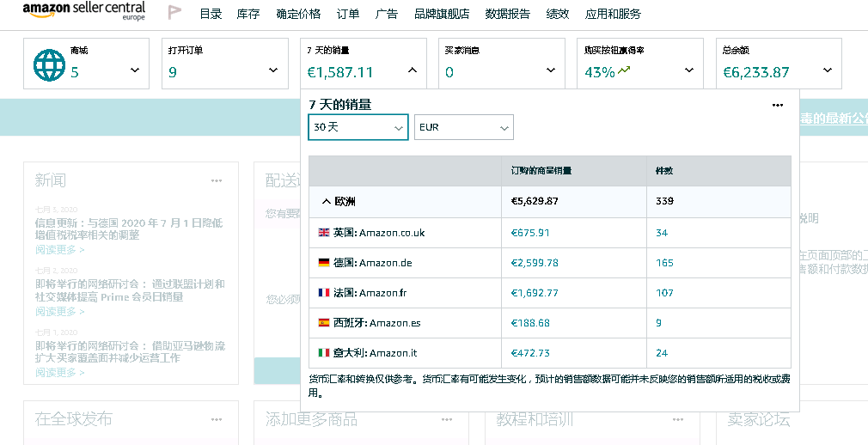The height and width of the screenshot is (445, 868).
Task: Click 阅读更多 under the 亚马逊物流 webinar news
Action: 60,373
